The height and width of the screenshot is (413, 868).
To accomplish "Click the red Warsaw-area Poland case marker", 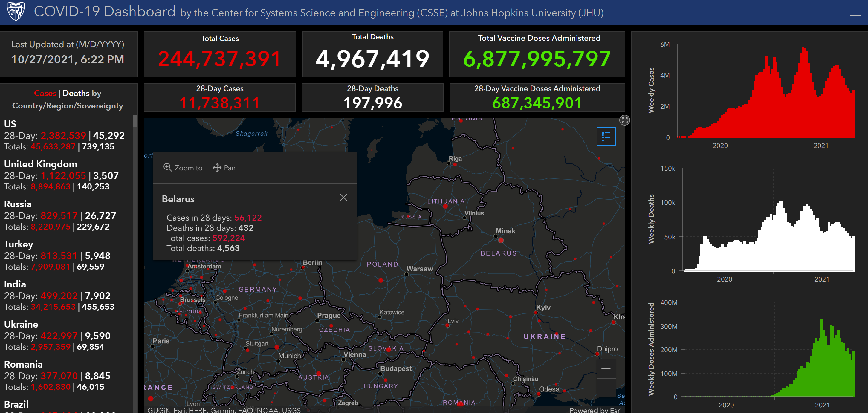I will point(381,280).
